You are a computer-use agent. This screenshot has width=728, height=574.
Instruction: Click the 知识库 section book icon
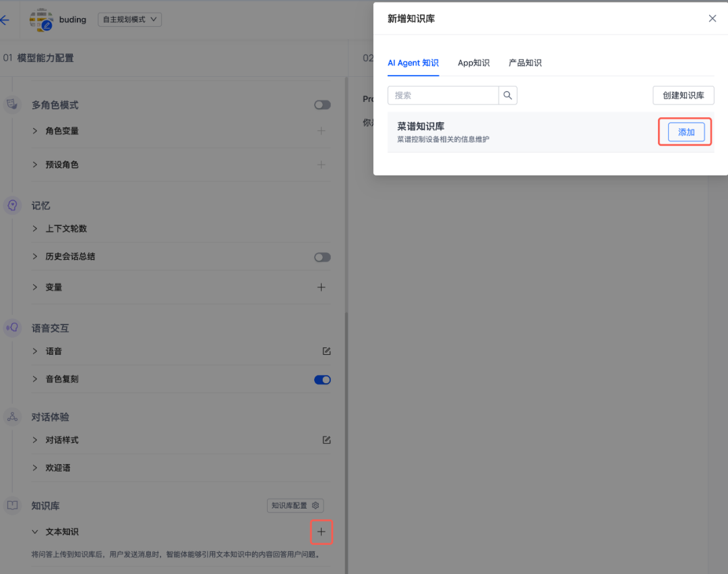click(13, 505)
